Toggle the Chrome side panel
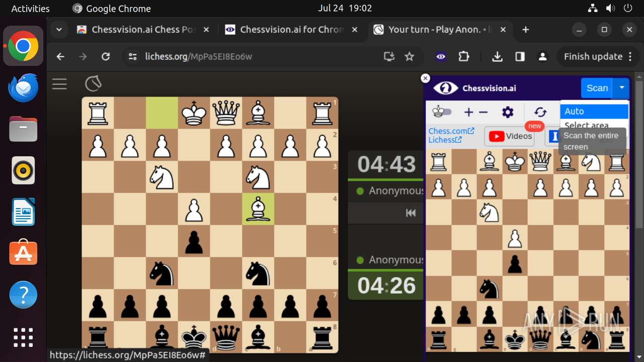Viewport: 644px width, 362px height. pos(520,57)
